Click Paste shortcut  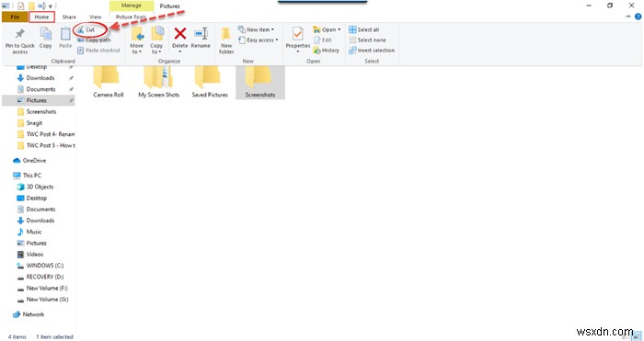point(98,51)
